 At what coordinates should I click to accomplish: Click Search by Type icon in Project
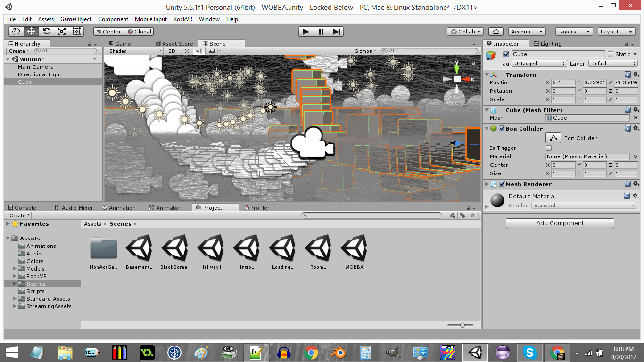tap(453, 215)
